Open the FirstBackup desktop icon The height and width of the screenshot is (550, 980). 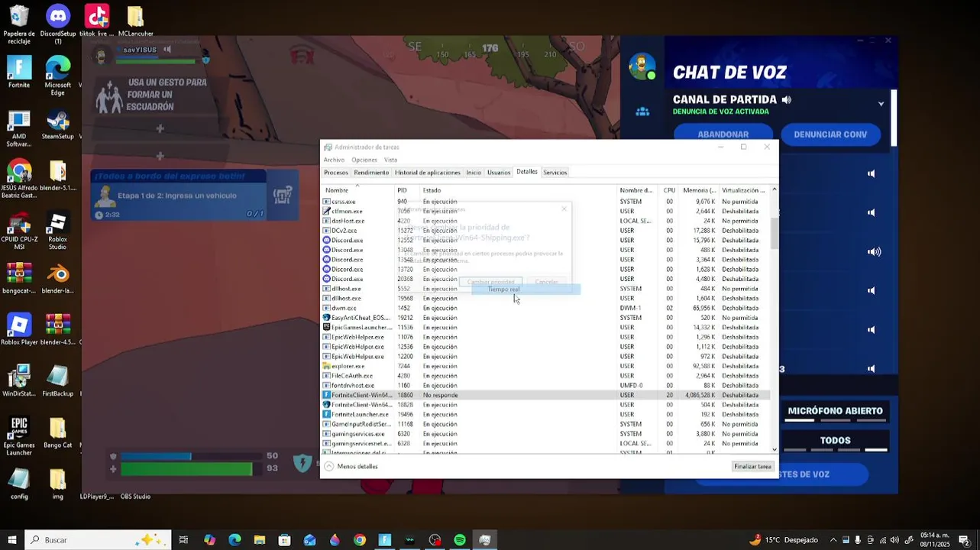tap(58, 381)
